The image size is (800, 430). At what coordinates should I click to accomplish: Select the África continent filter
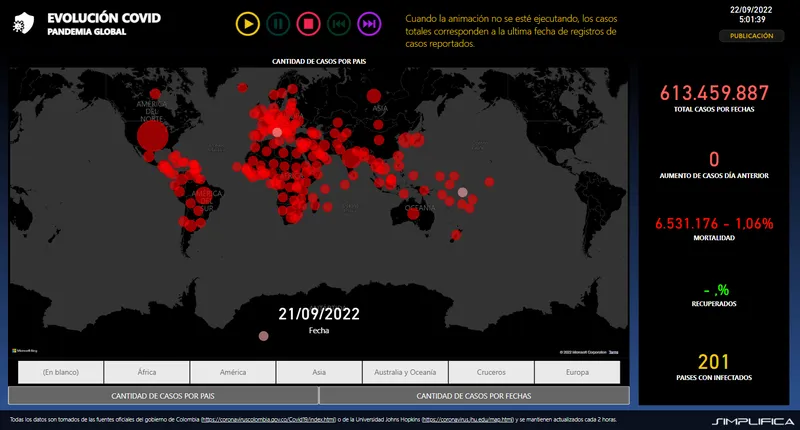coord(147,372)
